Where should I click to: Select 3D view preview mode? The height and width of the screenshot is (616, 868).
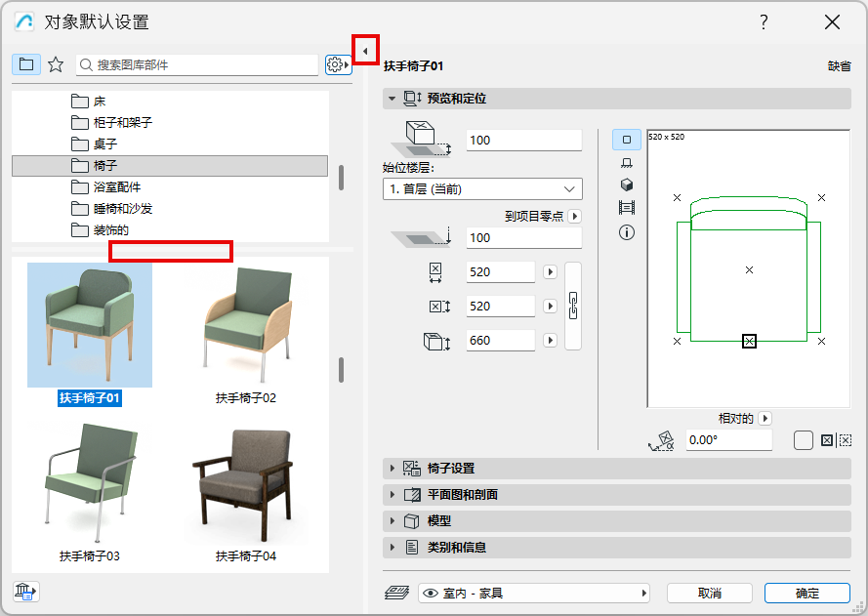[x=627, y=185]
